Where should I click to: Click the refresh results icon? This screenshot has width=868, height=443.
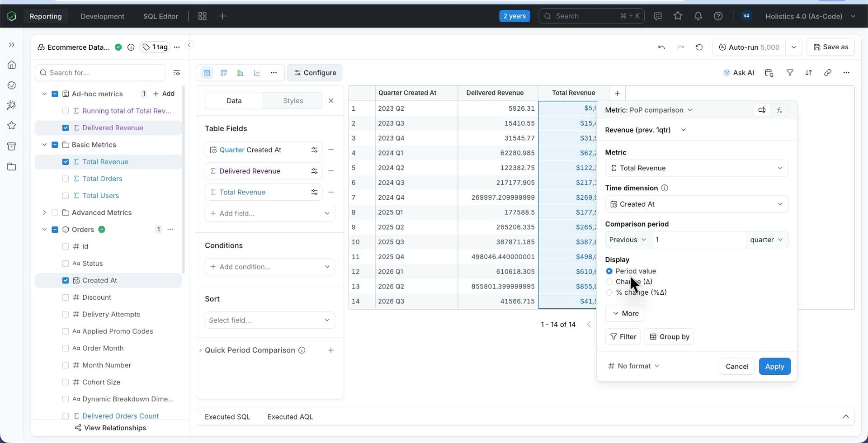pyautogui.click(x=699, y=47)
